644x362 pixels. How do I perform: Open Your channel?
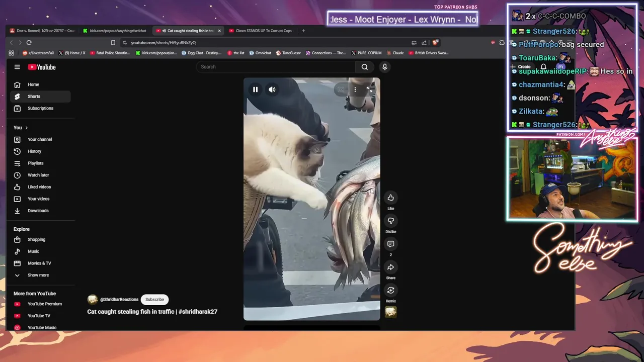click(40, 139)
